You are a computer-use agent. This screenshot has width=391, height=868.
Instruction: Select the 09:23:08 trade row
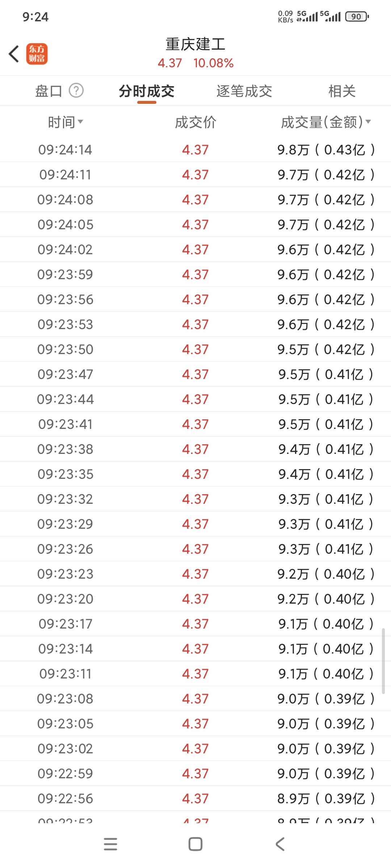(x=195, y=699)
